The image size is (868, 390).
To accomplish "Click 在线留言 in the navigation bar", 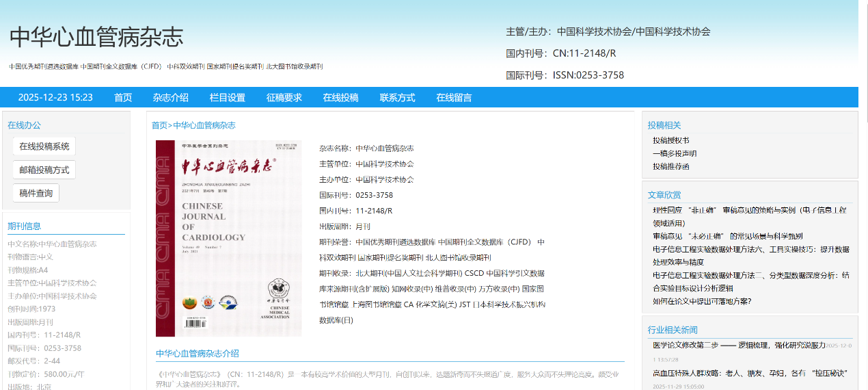I will coord(454,97).
